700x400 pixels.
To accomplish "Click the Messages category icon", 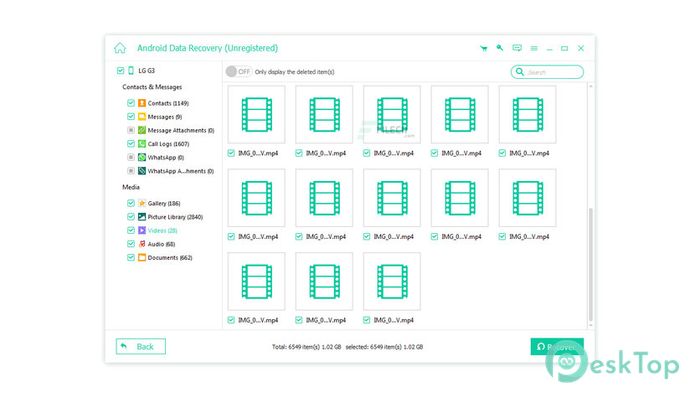I will pos(142,117).
